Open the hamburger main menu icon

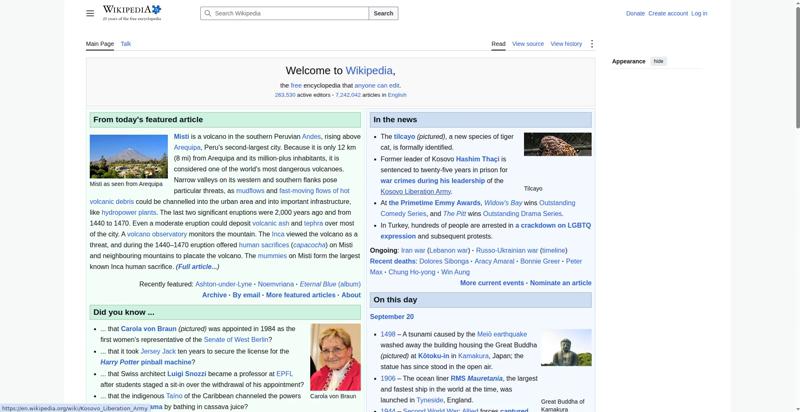(x=90, y=13)
